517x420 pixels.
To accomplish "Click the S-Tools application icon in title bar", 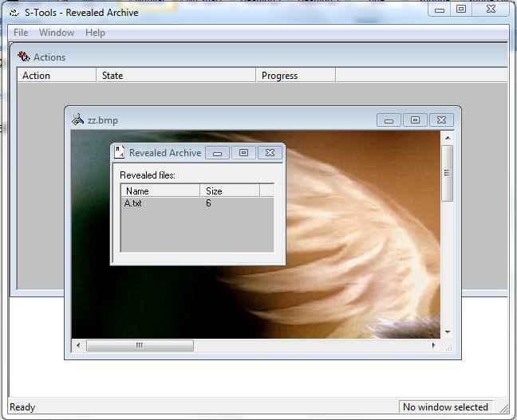I will [x=14, y=13].
